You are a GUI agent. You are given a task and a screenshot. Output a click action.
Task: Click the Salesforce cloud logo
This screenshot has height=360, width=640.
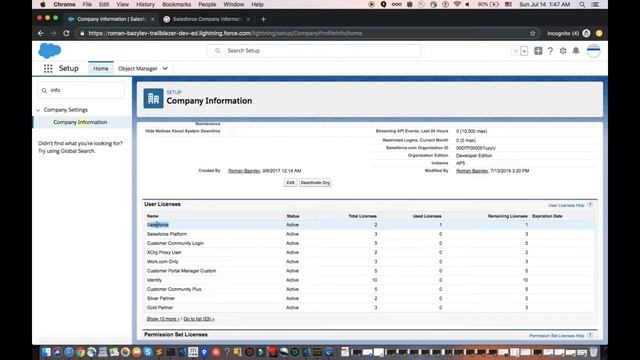point(50,51)
